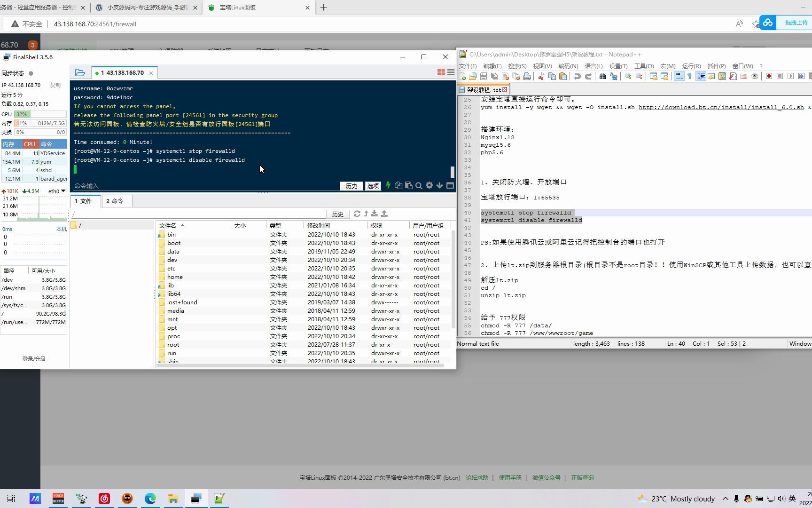This screenshot has width=812, height=508.
Task: Click the file list vertical scrollbar
Action: [x=453, y=279]
